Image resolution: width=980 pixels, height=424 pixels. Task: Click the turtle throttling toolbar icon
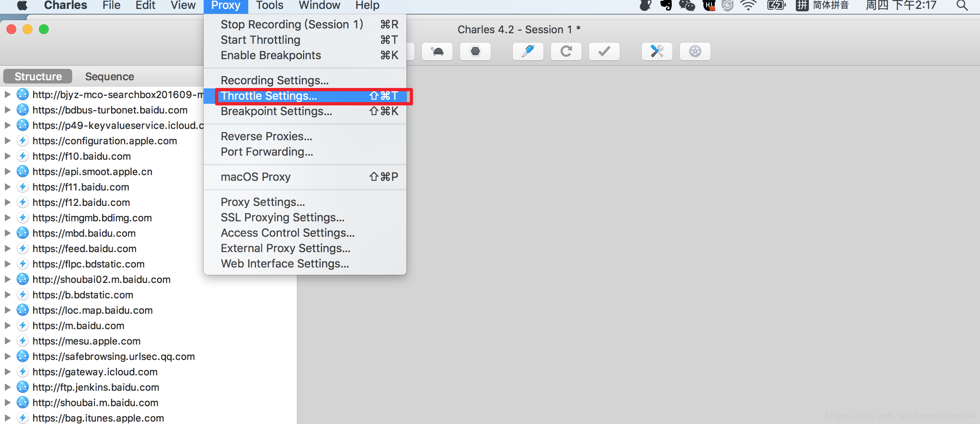(x=437, y=51)
